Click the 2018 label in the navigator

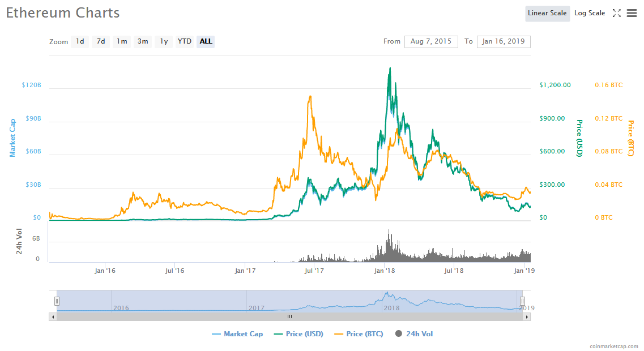(x=391, y=308)
